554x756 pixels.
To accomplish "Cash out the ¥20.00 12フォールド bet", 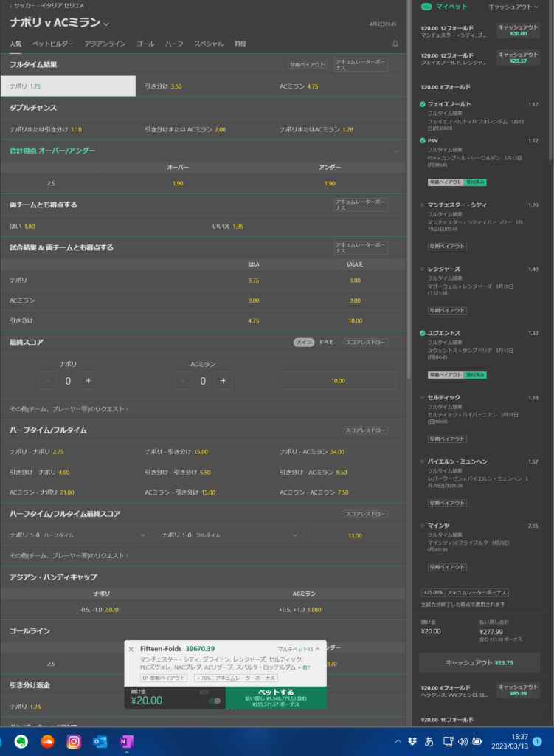I will click(518, 30).
